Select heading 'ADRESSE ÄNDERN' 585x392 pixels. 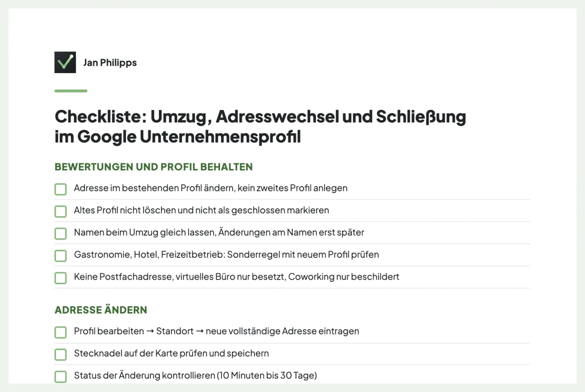[101, 310]
